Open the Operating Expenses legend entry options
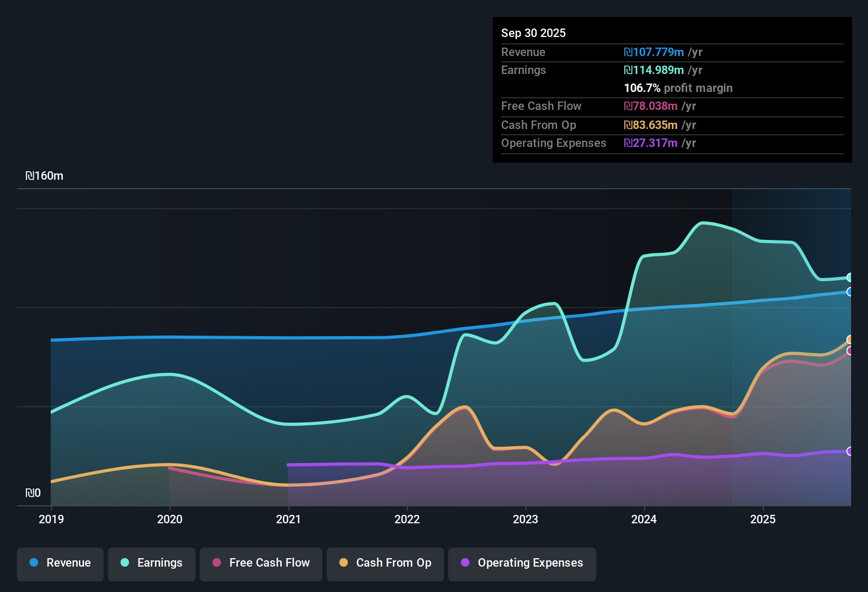 pyautogui.click(x=522, y=563)
